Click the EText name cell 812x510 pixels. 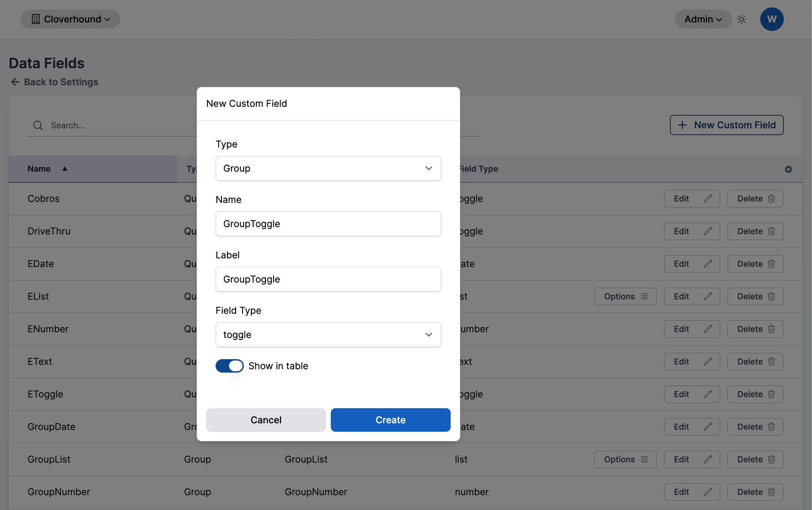tap(40, 362)
